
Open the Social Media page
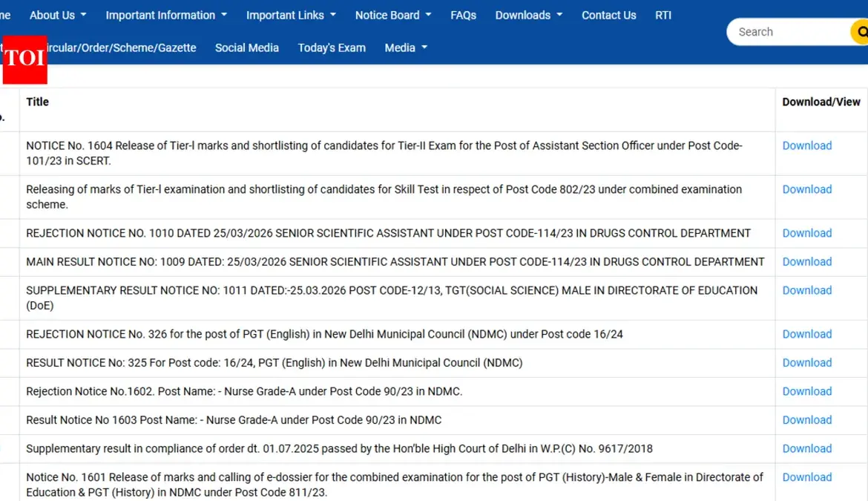click(x=247, y=48)
